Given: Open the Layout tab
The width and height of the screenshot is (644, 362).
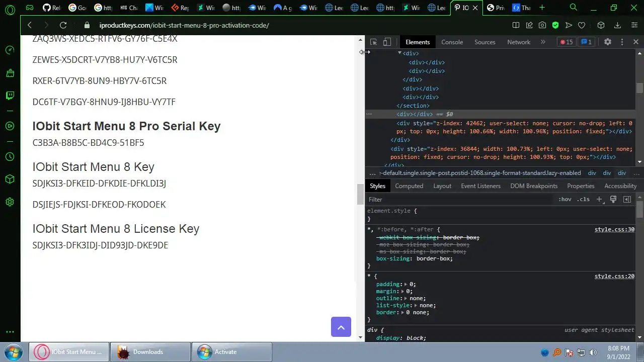Looking at the screenshot, I should point(442,186).
